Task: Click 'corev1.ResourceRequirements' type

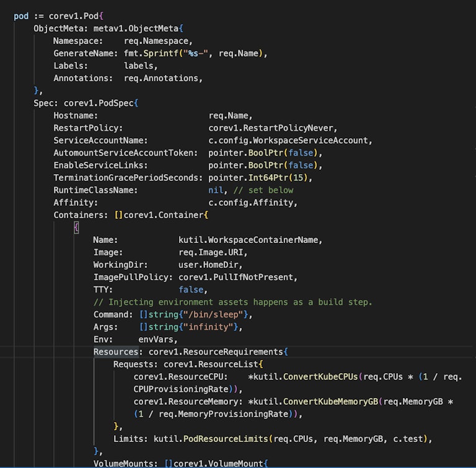Action: point(216,352)
